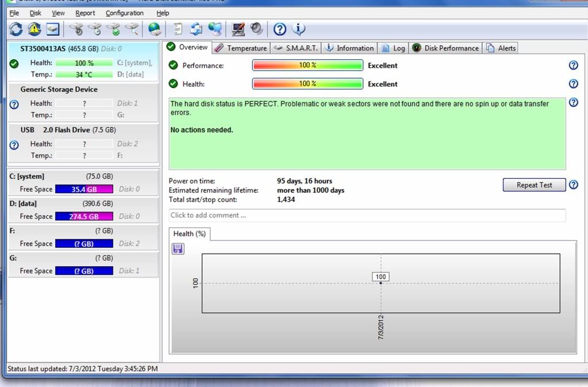
Task: Click the Refresh icon in the toolbar
Action: click(16, 29)
